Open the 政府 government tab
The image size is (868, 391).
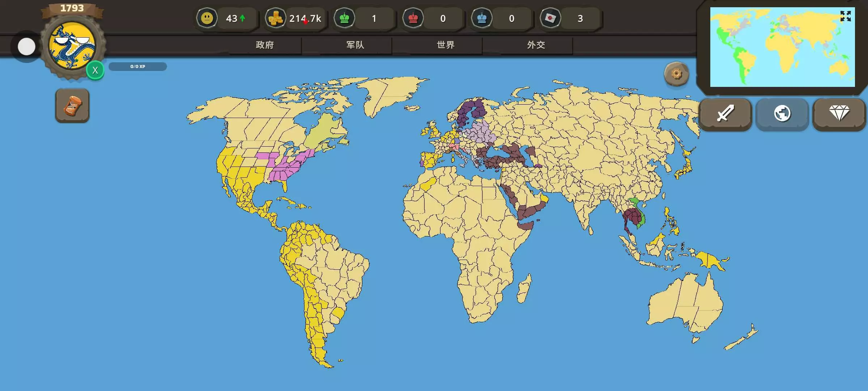coord(265,45)
